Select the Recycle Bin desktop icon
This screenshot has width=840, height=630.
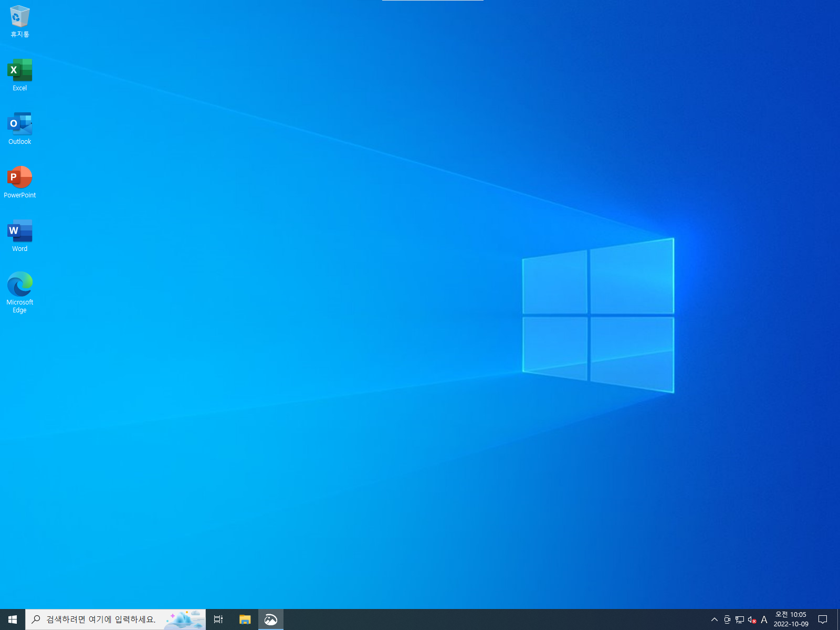20,22
